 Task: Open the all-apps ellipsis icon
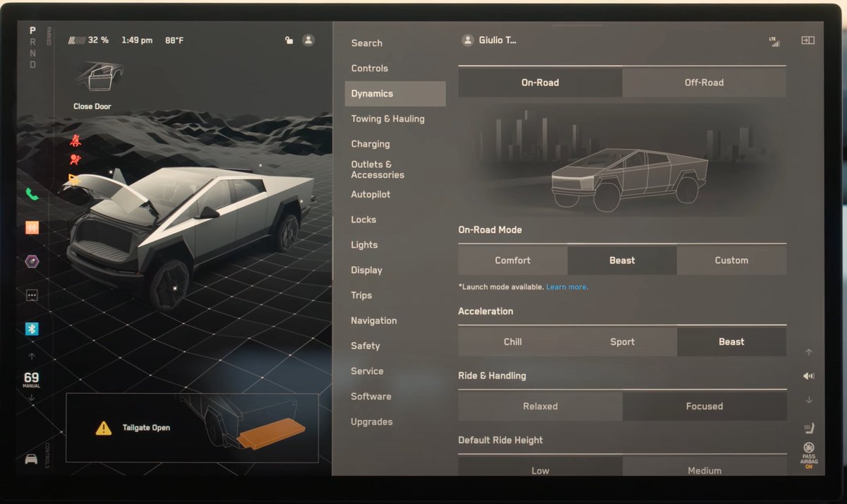tap(32, 295)
